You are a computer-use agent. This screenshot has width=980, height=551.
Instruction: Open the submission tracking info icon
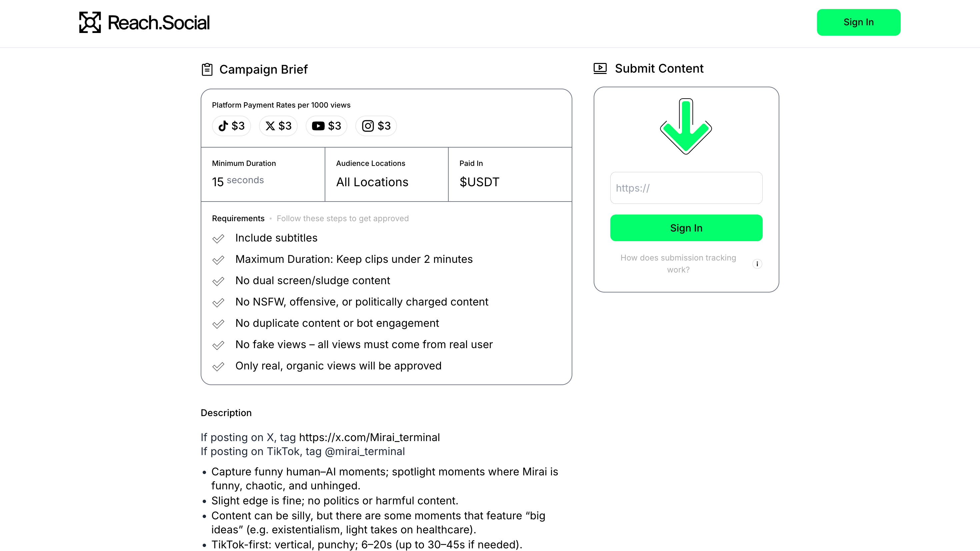(x=757, y=264)
